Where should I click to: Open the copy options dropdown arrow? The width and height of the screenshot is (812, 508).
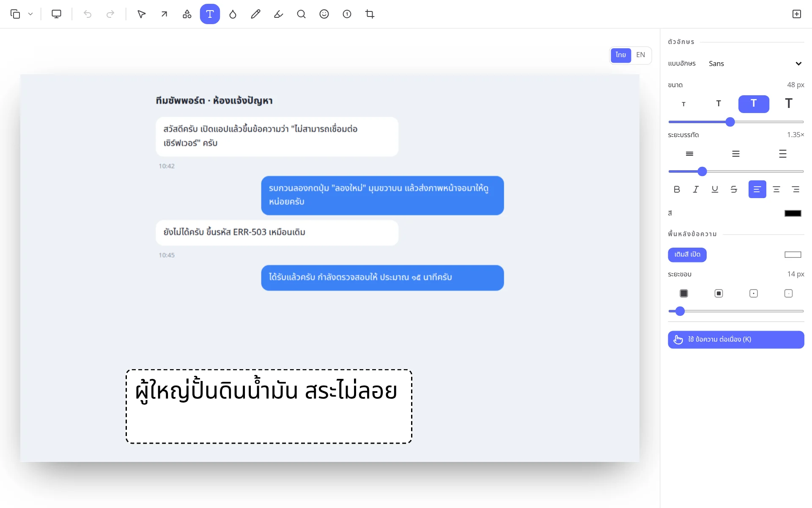[30, 14]
